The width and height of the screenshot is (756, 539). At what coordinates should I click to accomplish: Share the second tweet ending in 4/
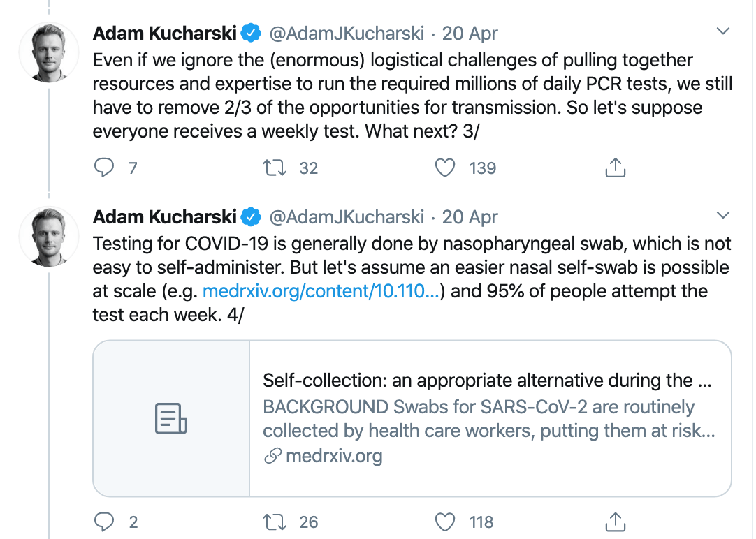(614, 521)
